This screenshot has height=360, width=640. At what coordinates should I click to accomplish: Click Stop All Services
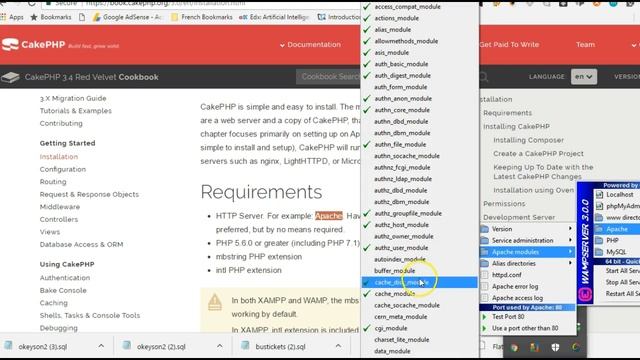click(x=622, y=282)
